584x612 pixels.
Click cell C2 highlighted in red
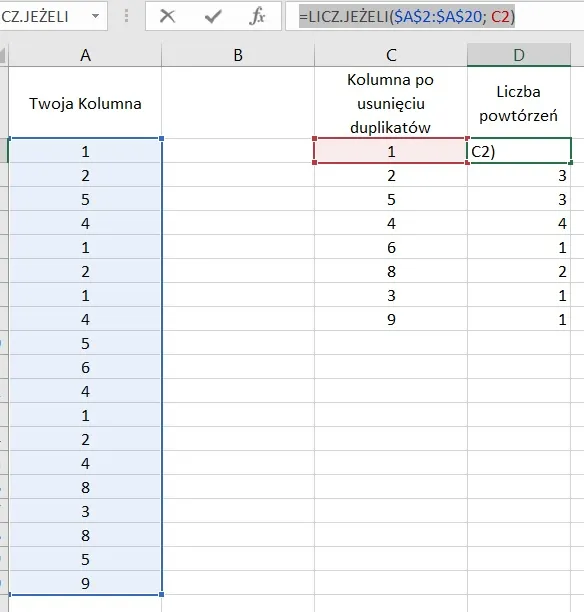391,151
